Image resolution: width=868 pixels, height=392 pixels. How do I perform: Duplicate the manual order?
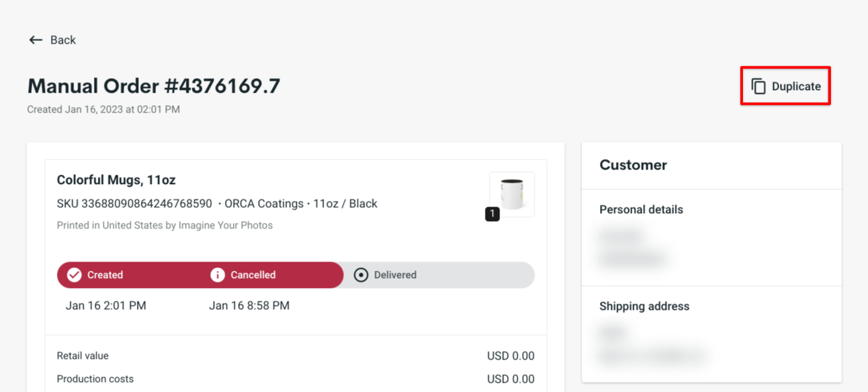coord(785,85)
